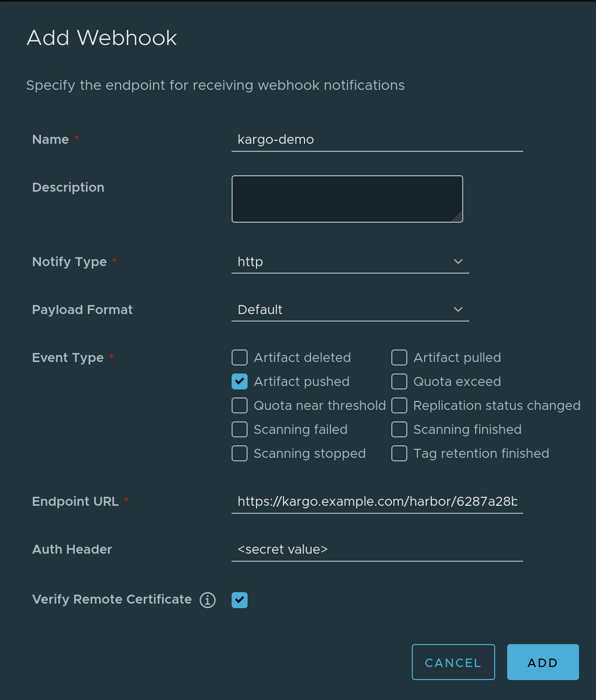Click the Name field containing kargo-demo
The image size is (596, 700).
377,140
